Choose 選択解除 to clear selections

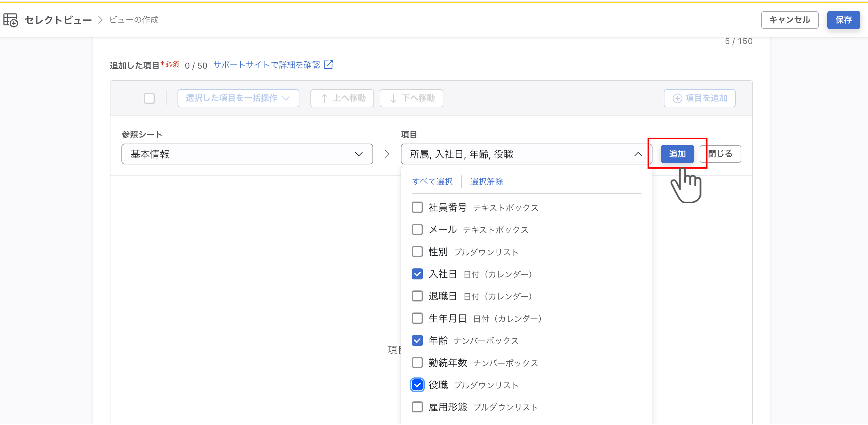click(487, 182)
